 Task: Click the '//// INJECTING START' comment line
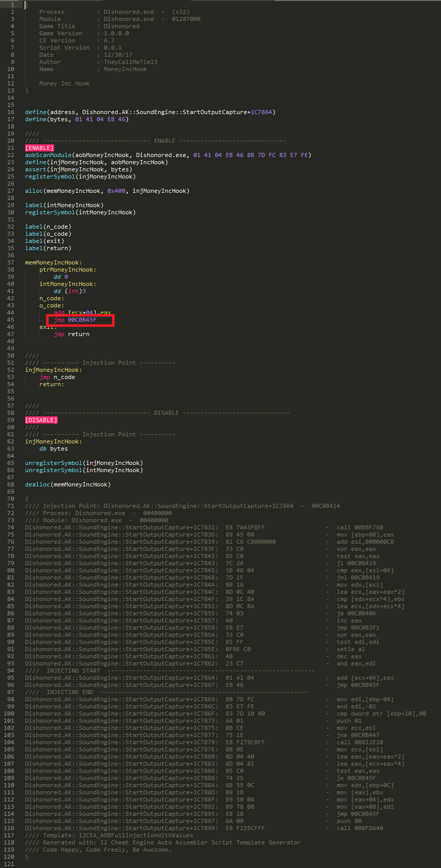pyautogui.click(x=169, y=671)
